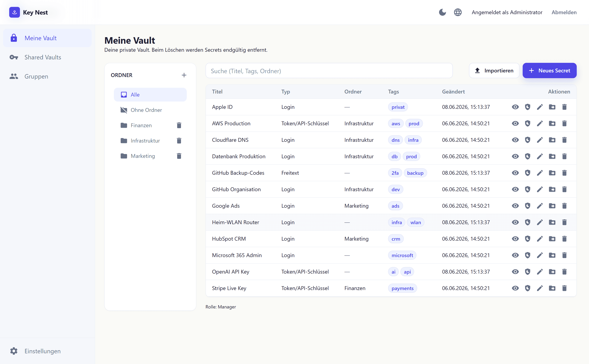Move GitHub Backup-Codes to folder icon
The width and height of the screenshot is (589, 364).
pos(552,173)
